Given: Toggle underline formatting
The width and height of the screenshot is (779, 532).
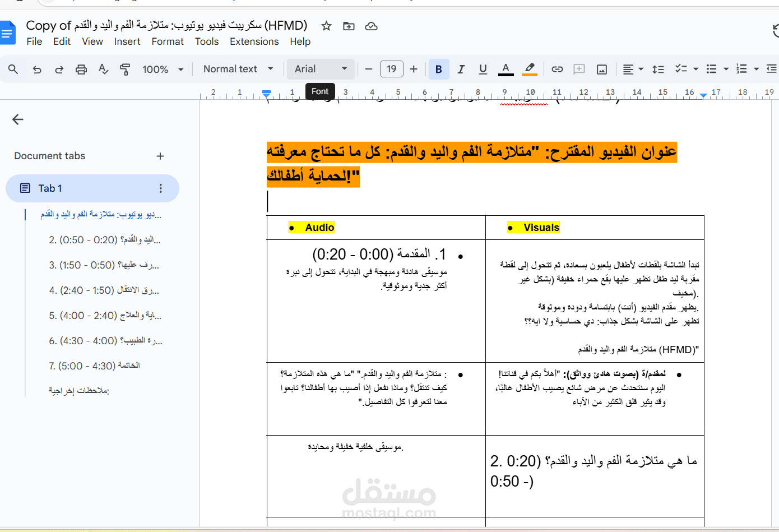Looking at the screenshot, I should (483, 69).
